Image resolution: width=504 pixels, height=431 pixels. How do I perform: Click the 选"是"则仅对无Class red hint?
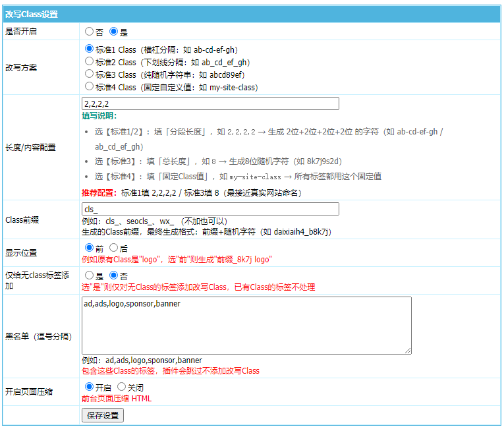pyautogui.click(x=198, y=287)
